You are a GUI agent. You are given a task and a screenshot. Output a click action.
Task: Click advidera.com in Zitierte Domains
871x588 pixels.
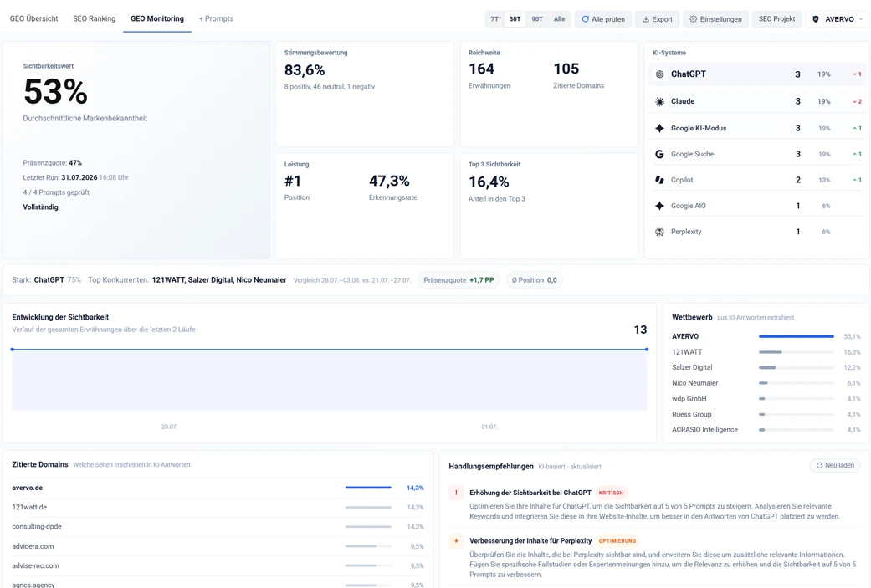[33, 546]
